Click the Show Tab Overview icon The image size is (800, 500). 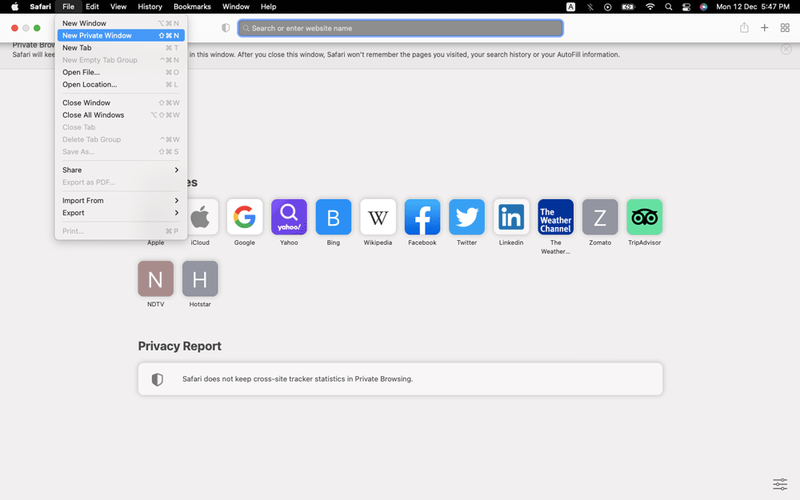coord(784,28)
